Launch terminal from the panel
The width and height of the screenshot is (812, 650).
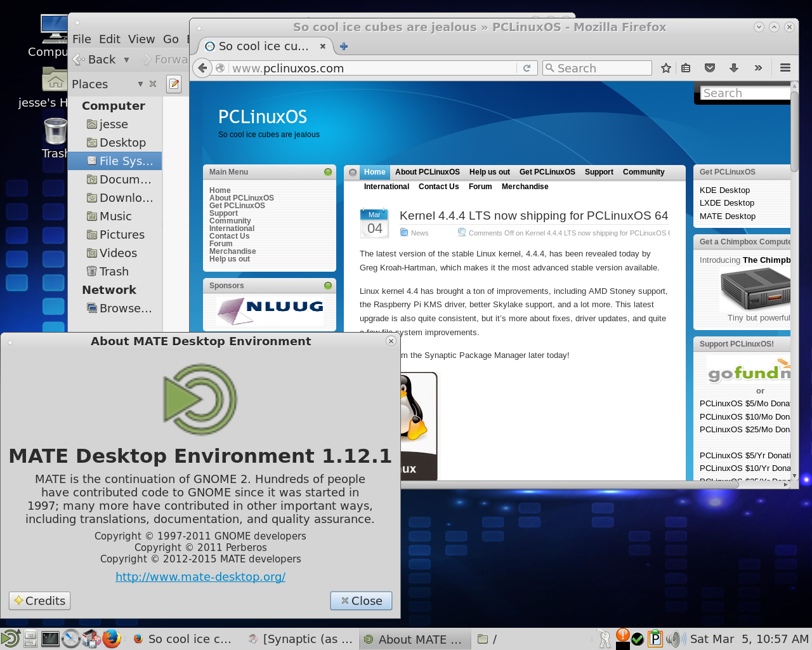click(50, 639)
